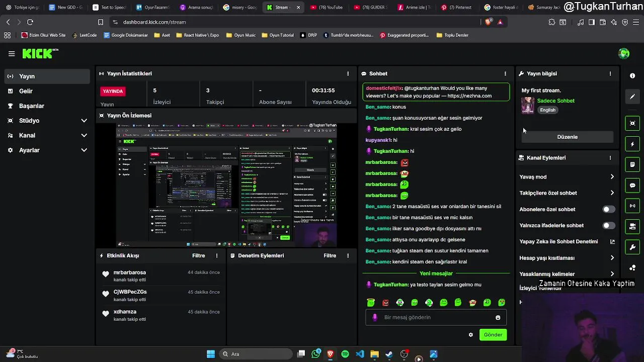
Task: Open Steam from the taskbar
Action: pyautogui.click(x=389, y=354)
